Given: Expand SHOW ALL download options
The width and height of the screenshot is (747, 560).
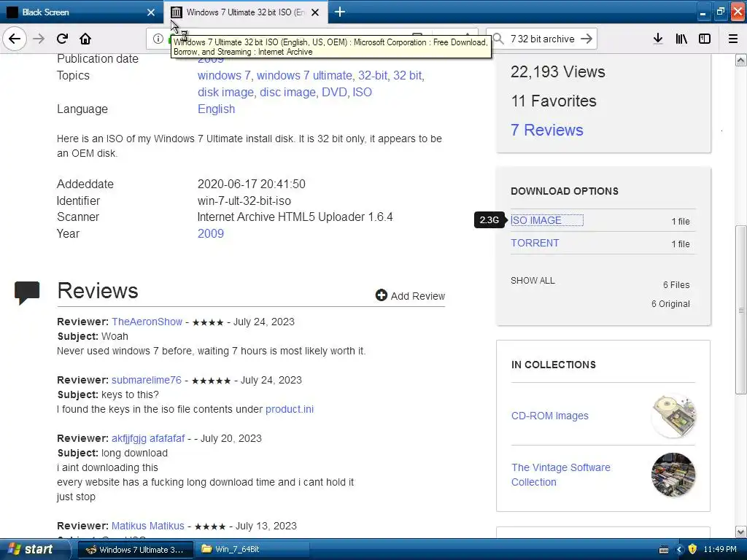Looking at the screenshot, I should [x=533, y=281].
